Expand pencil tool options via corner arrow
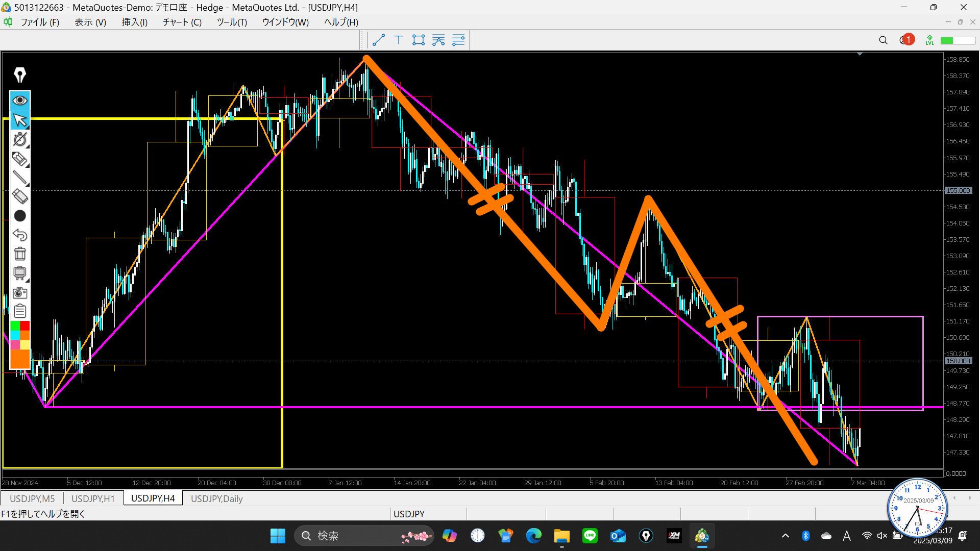The width and height of the screenshot is (980, 551). pyautogui.click(x=27, y=166)
